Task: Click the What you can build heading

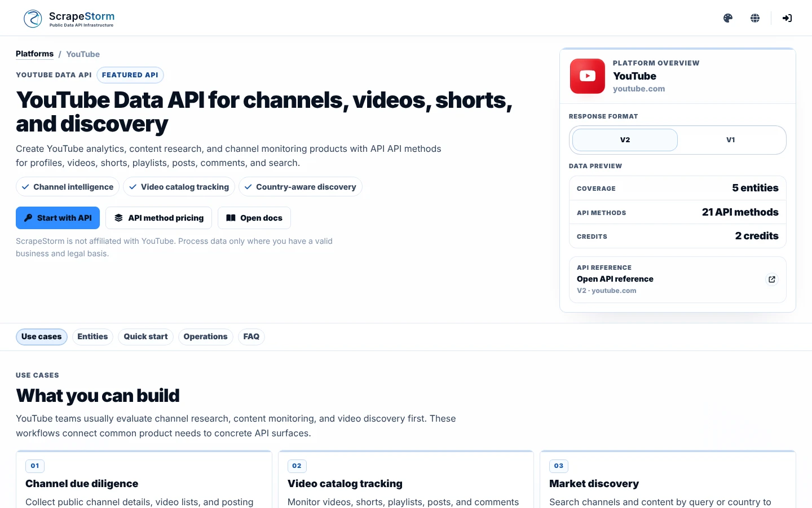Action: (98, 396)
